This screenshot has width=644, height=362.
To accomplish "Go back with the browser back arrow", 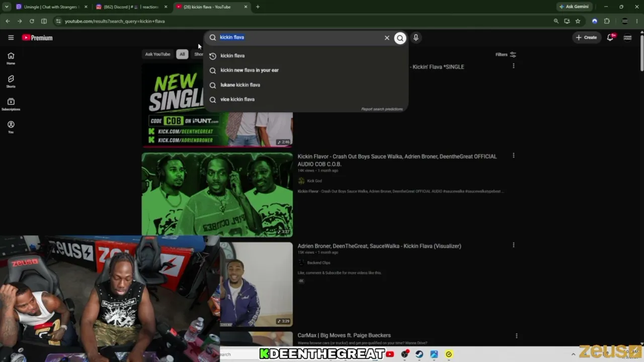I will point(8,21).
